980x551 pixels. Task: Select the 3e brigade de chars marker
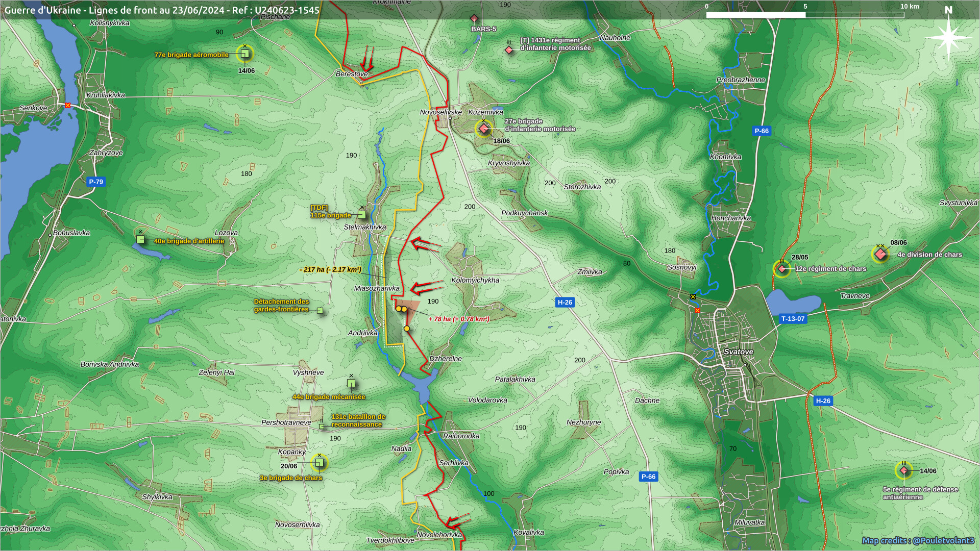pyautogui.click(x=319, y=463)
